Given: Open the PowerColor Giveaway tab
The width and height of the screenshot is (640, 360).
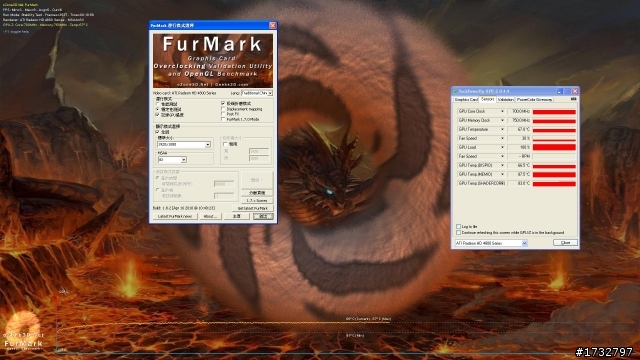Looking at the screenshot, I should tap(534, 100).
